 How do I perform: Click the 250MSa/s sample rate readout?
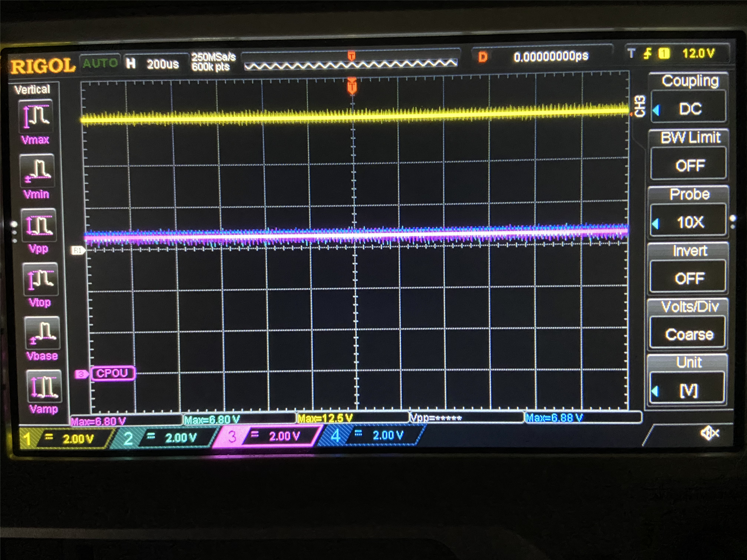[213, 57]
